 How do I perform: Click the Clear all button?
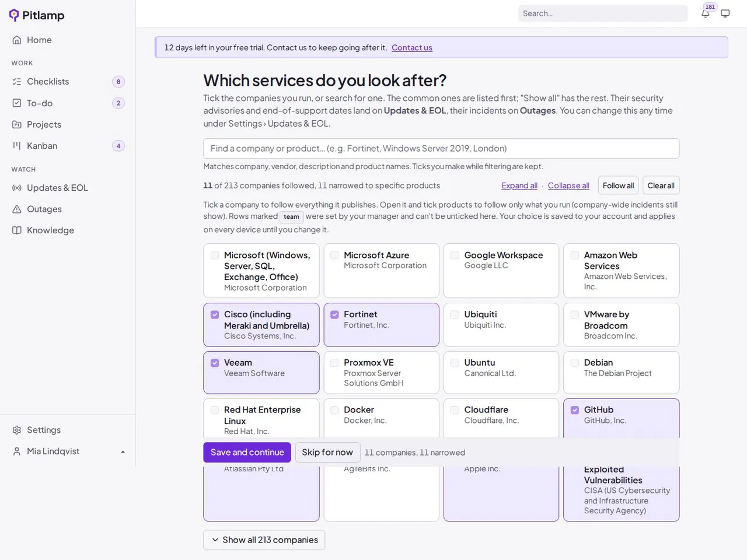coord(661,185)
